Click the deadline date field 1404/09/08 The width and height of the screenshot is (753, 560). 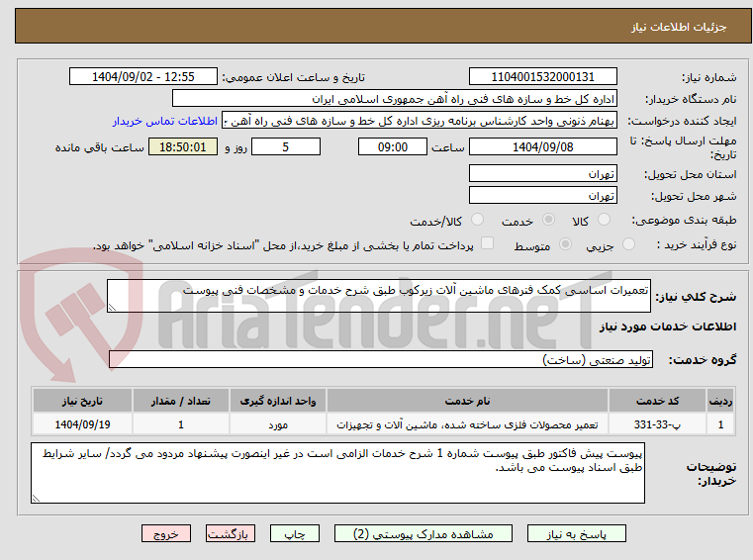pyautogui.click(x=542, y=146)
